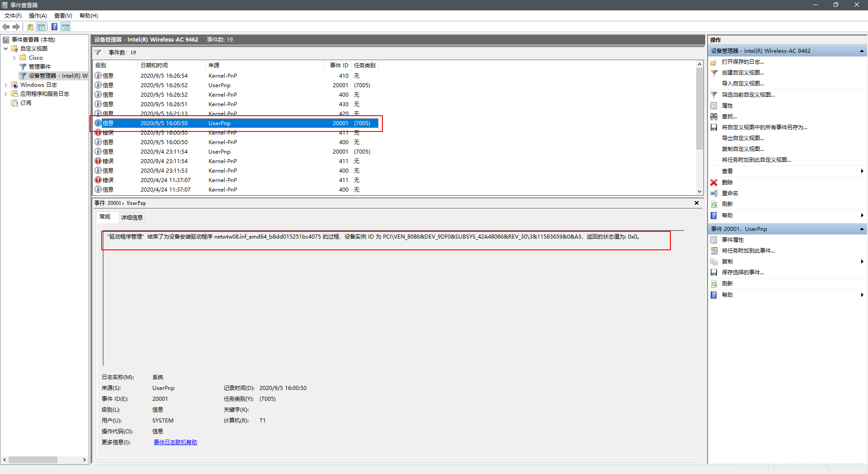Select the 常规 tab
This screenshot has height=474, width=868.
(105, 217)
